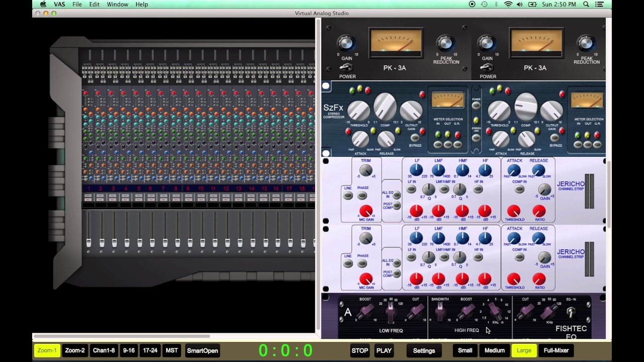Screen dimensions: 644x362
Task: Toggle Bypass on the right SzFx compressor
Action: (555, 137)
